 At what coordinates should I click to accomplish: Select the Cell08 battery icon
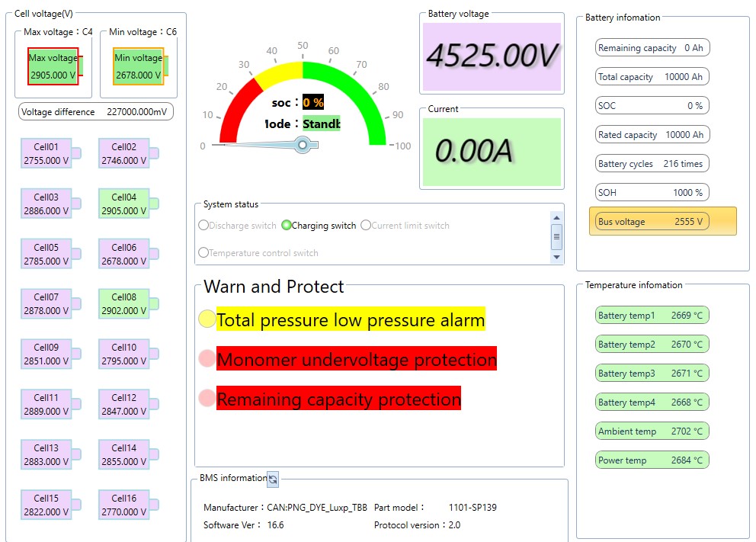pos(124,303)
